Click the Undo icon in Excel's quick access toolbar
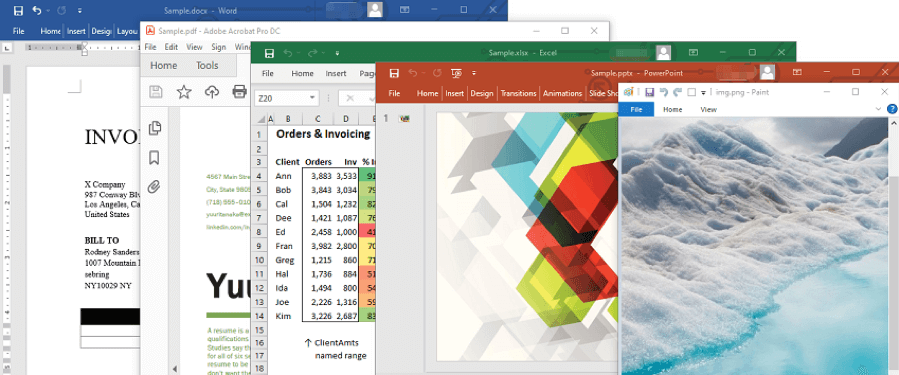The image size is (899, 375). pos(288,53)
